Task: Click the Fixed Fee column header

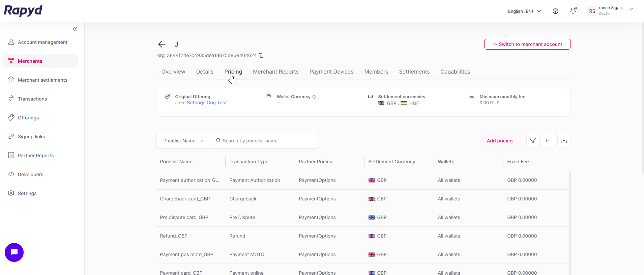Action: [x=518, y=162]
